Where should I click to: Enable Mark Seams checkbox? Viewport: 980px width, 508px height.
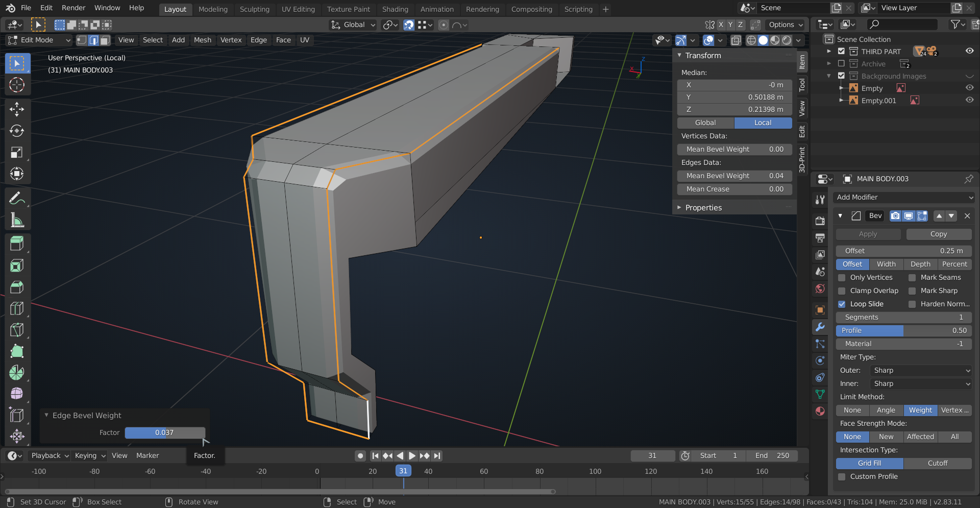pyautogui.click(x=912, y=278)
